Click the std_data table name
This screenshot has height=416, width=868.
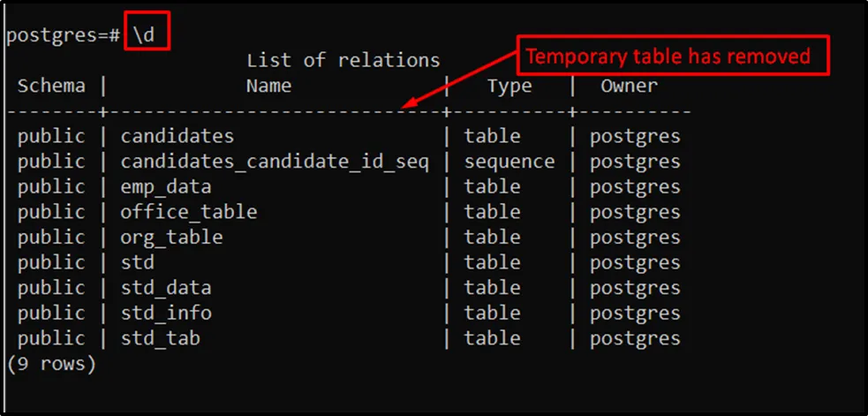[166, 288]
